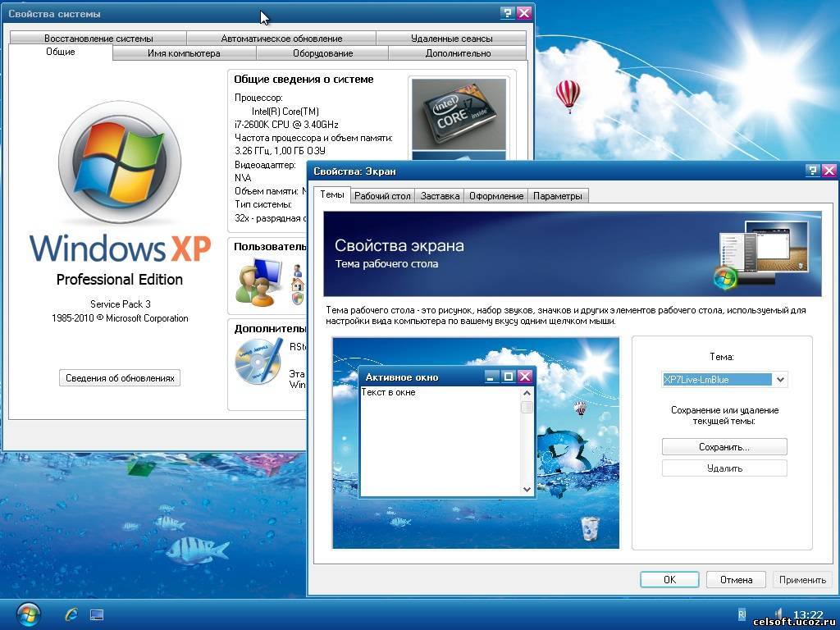This screenshot has height=630, width=840.
Task: Click the help button in Свойства: Экран window
Action: click(x=813, y=171)
